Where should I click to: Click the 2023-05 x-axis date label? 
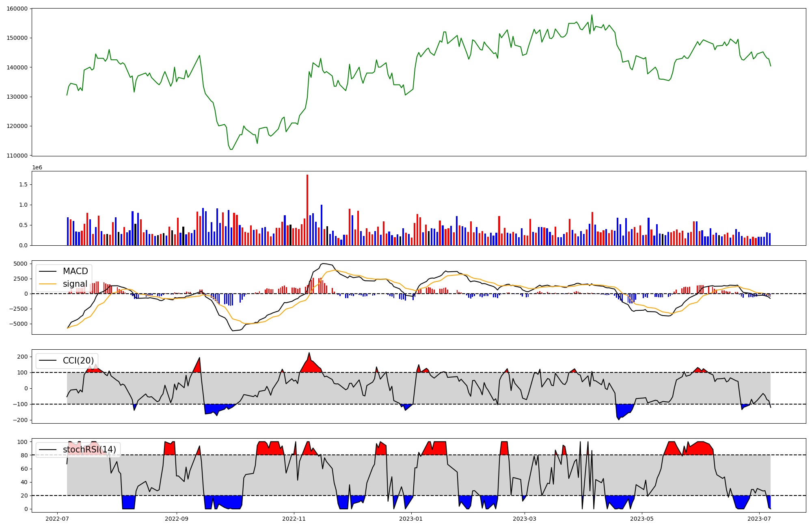point(642,519)
